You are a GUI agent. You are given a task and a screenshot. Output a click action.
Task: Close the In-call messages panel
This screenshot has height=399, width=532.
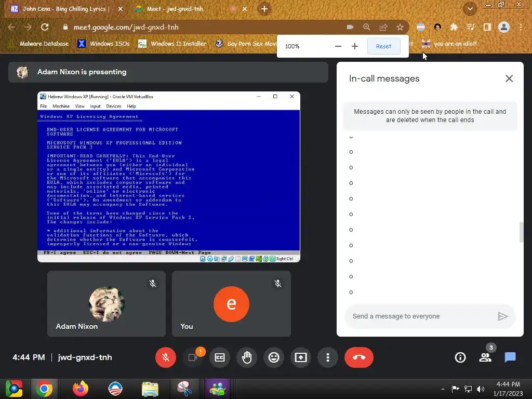(509, 78)
